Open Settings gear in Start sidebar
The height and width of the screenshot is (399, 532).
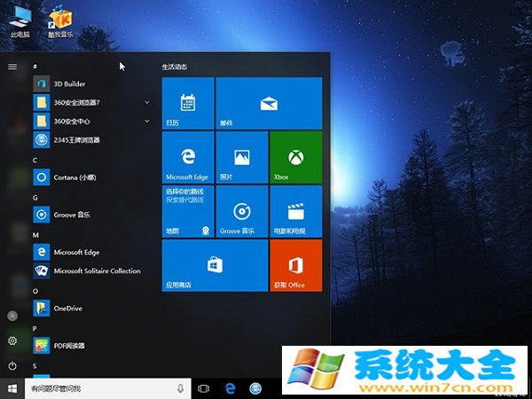pos(12,340)
